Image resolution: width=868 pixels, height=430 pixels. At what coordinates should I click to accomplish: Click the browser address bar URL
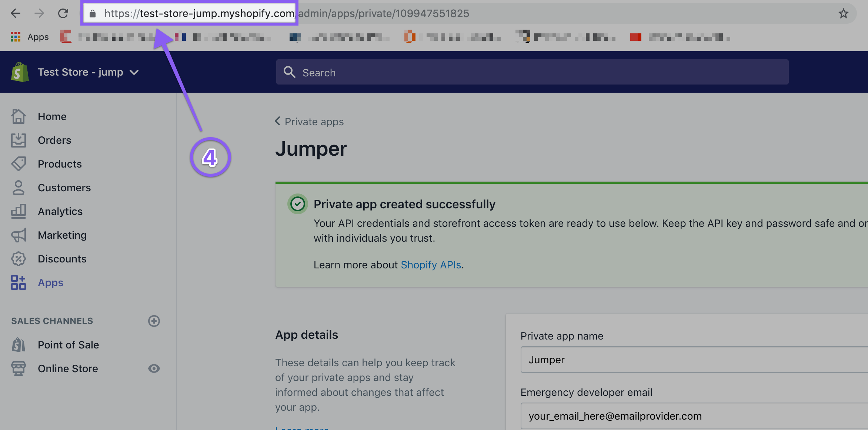287,13
